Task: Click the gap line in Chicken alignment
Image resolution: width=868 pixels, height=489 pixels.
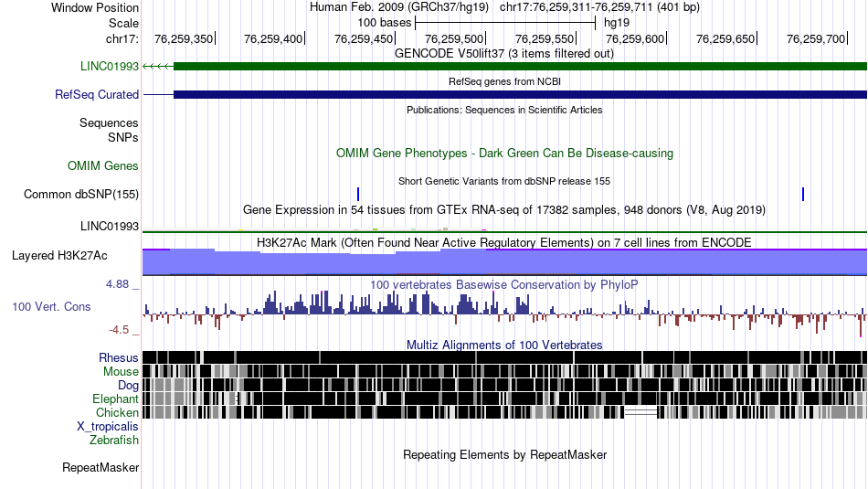Action: tap(640, 412)
